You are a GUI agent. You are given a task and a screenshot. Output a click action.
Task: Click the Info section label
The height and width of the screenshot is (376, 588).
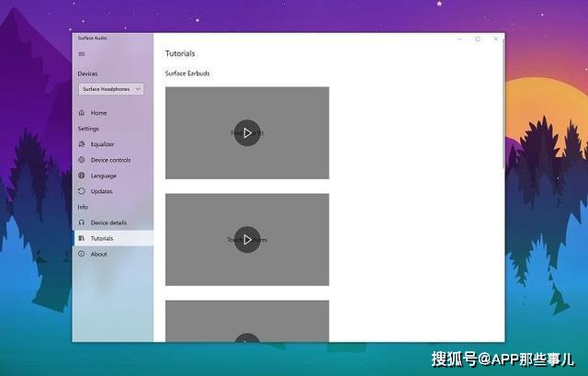(x=83, y=207)
